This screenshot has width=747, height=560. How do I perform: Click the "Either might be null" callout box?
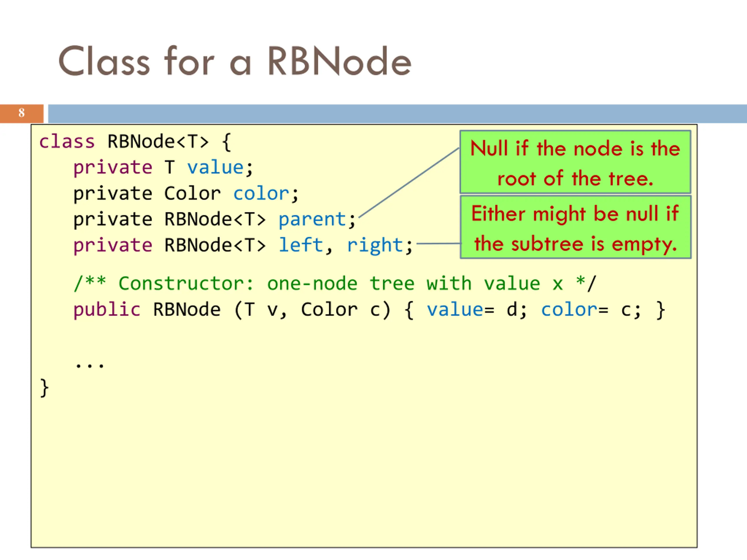(575, 227)
